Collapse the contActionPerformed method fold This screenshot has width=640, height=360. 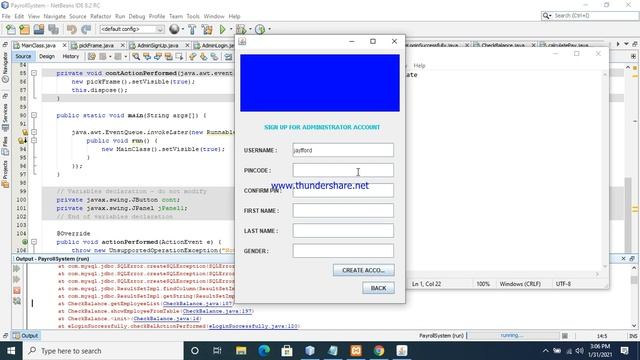tap(34, 73)
